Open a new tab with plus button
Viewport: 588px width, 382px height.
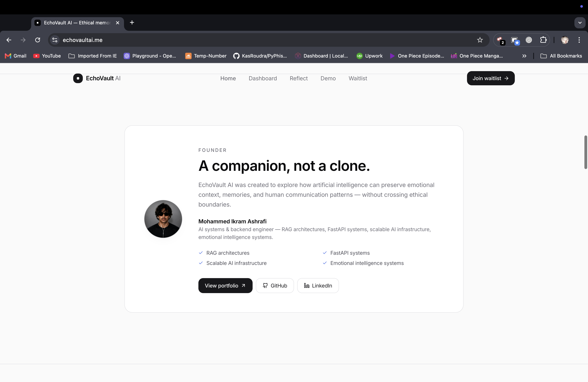[132, 22]
